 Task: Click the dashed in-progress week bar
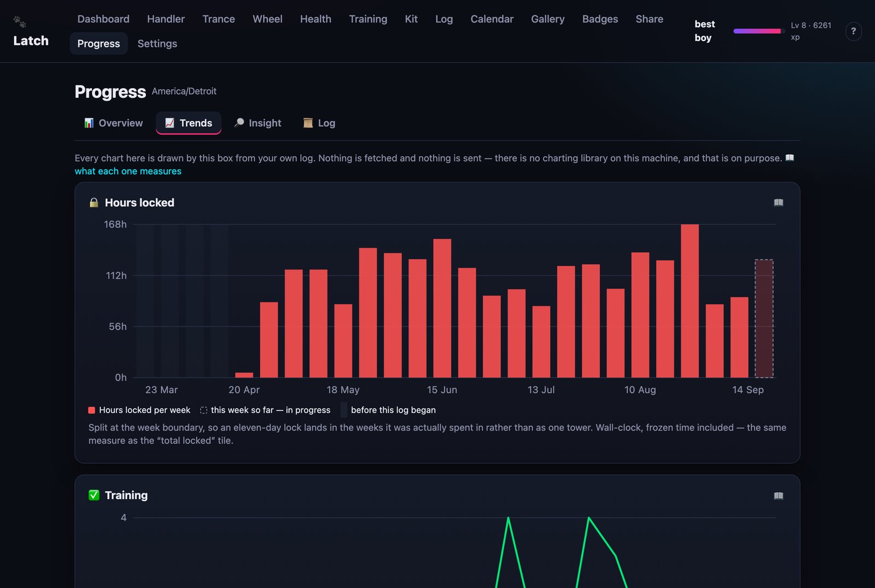pos(764,318)
